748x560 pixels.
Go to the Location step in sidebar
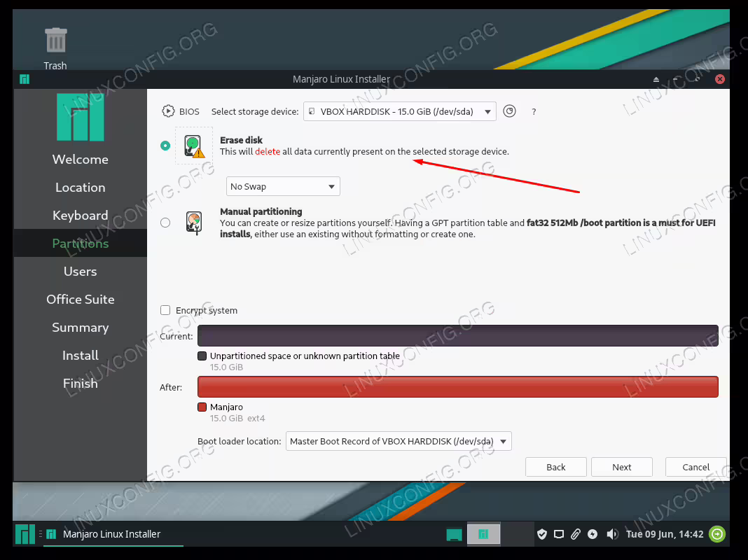pos(80,188)
